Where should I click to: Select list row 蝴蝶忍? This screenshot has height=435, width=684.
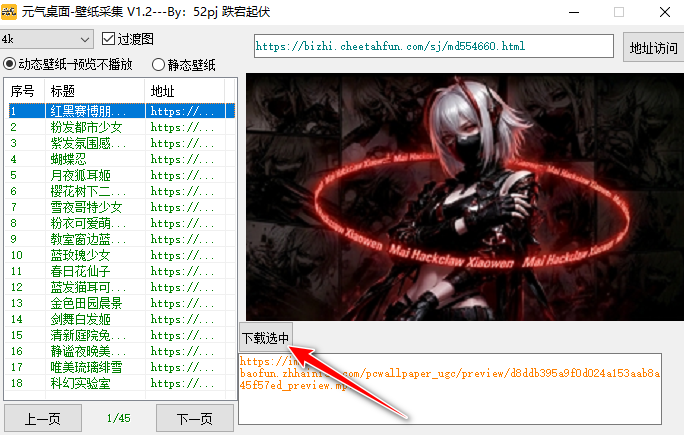(x=121, y=159)
